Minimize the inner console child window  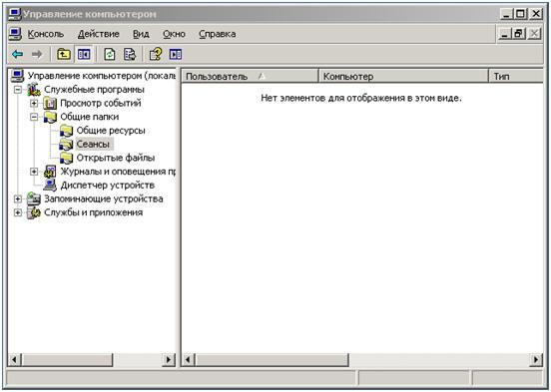(x=505, y=34)
